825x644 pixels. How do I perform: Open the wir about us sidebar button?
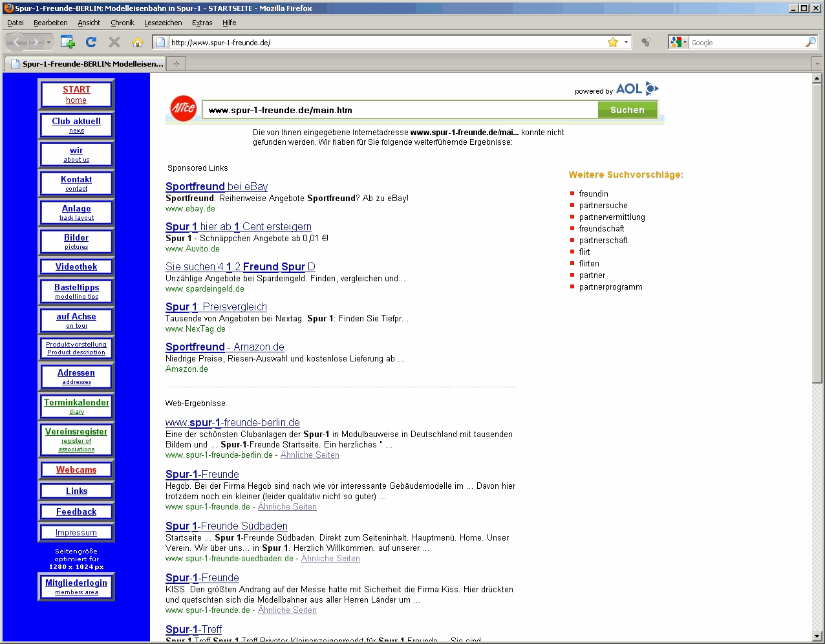76,154
